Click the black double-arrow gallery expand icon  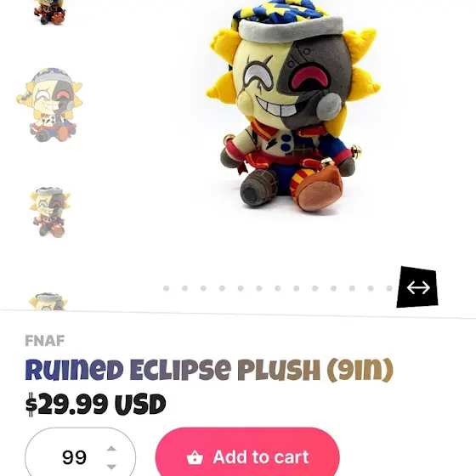tap(417, 287)
